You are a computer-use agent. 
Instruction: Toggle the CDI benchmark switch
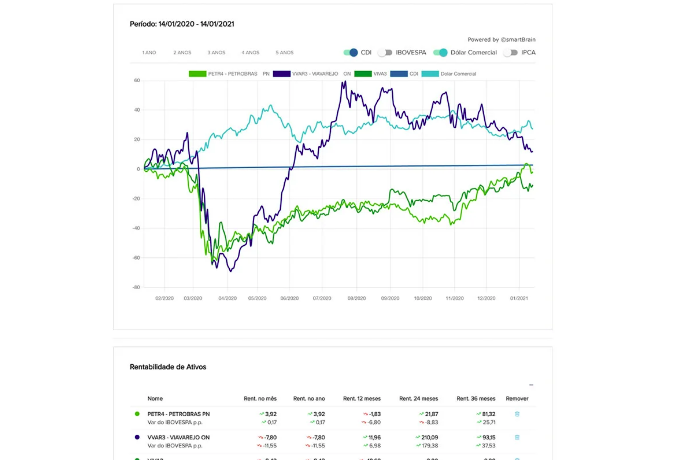click(350, 52)
